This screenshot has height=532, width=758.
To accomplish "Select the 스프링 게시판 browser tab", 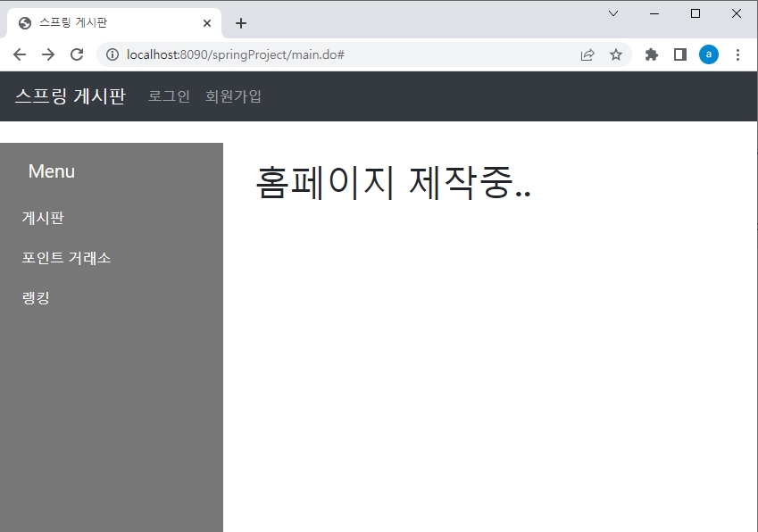I will [114, 22].
